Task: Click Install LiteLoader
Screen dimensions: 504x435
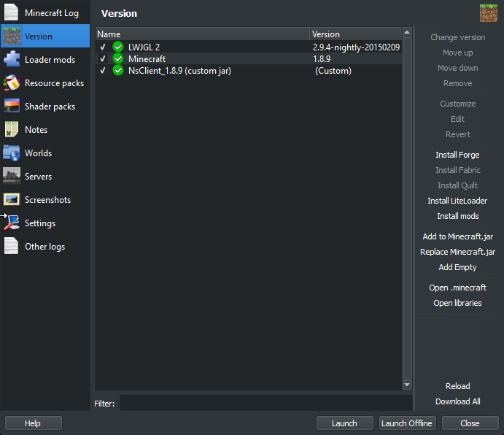Action: point(457,201)
